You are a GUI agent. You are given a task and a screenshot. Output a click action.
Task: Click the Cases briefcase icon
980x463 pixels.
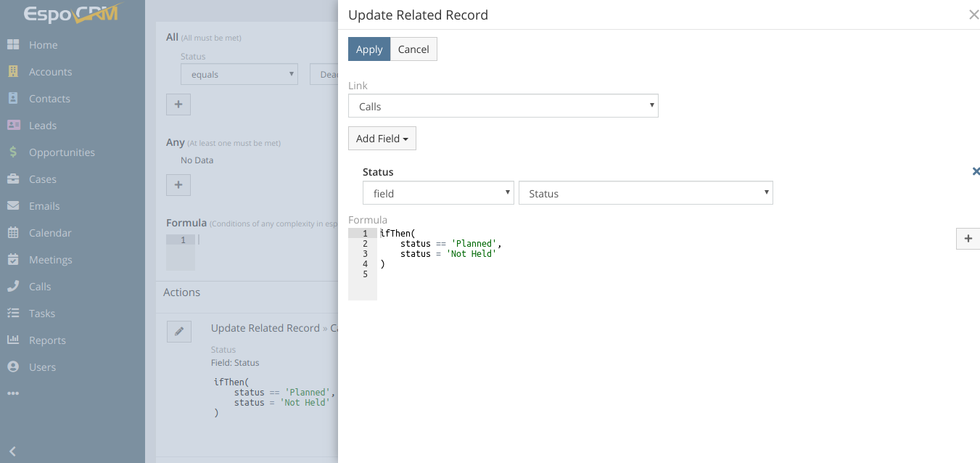tap(13, 179)
